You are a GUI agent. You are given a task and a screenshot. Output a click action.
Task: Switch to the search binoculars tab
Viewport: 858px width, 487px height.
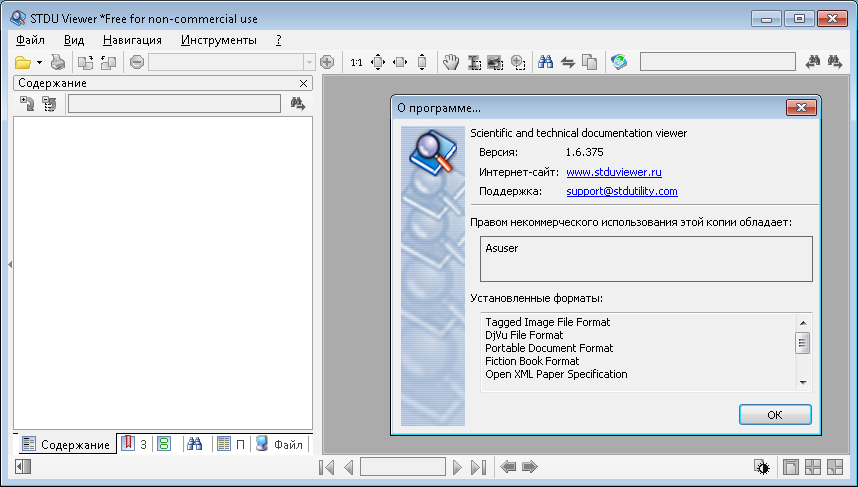coord(195,444)
